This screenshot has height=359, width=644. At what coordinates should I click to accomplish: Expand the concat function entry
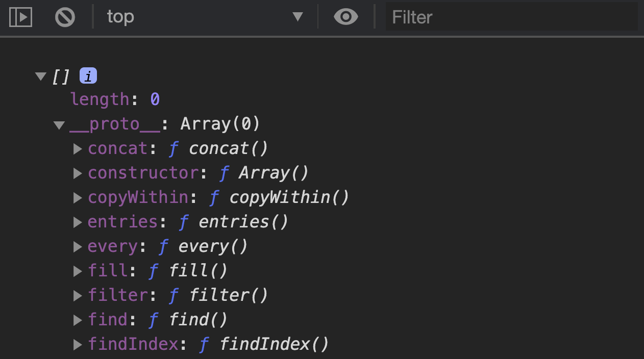[78, 148]
